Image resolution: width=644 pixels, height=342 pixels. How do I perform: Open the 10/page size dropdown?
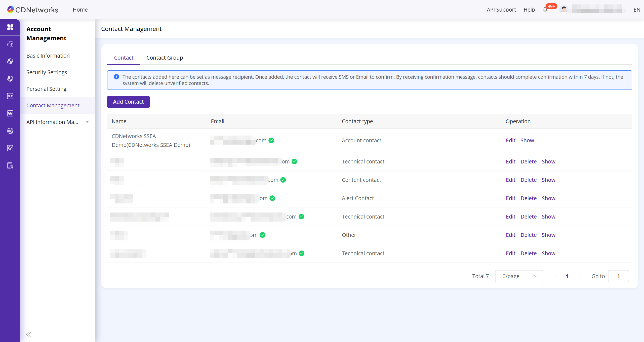point(519,276)
